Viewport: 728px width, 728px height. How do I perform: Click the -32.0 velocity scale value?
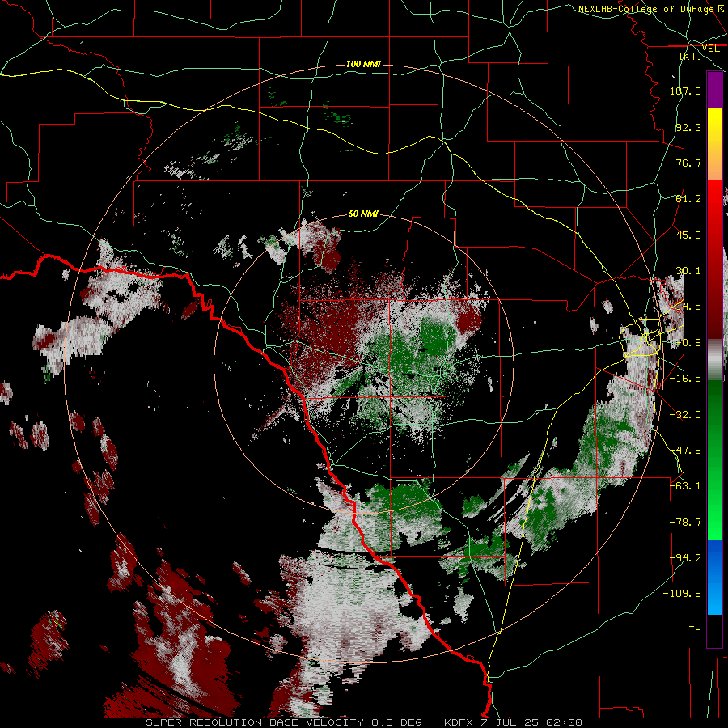[685, 415]
